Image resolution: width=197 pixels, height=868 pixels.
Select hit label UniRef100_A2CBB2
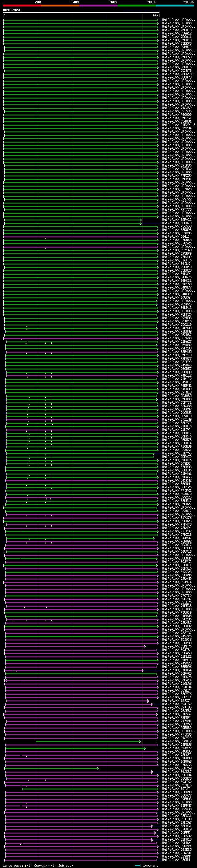pos(177,626)
